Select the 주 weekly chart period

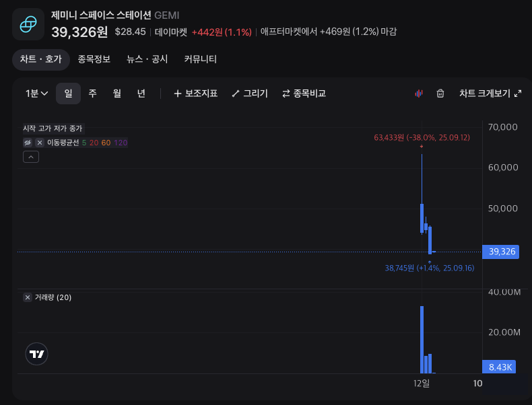[x=92, y=94]
